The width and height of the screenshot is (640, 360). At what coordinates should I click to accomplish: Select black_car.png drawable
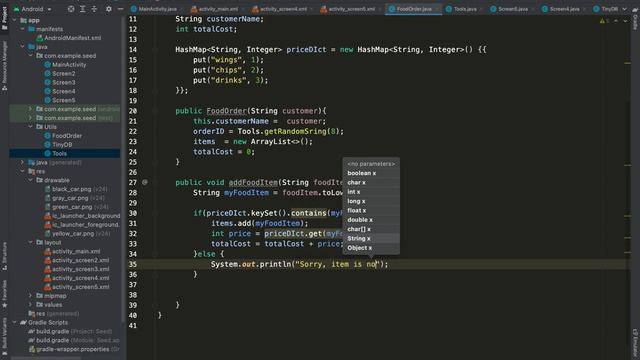tap(76, 189)
